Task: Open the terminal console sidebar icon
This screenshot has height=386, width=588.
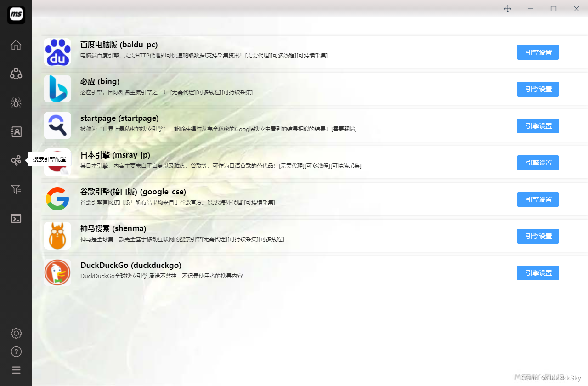Action: point(16,218)
